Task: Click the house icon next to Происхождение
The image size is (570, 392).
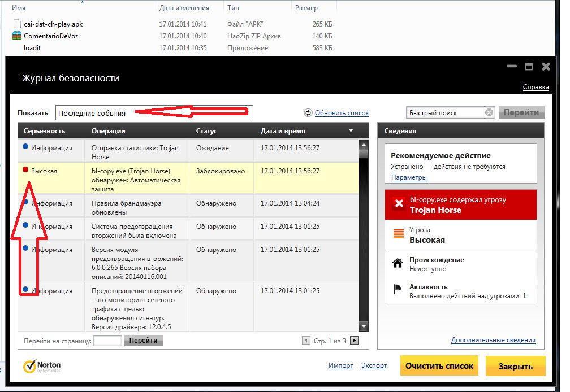Action: coord(398,263)
